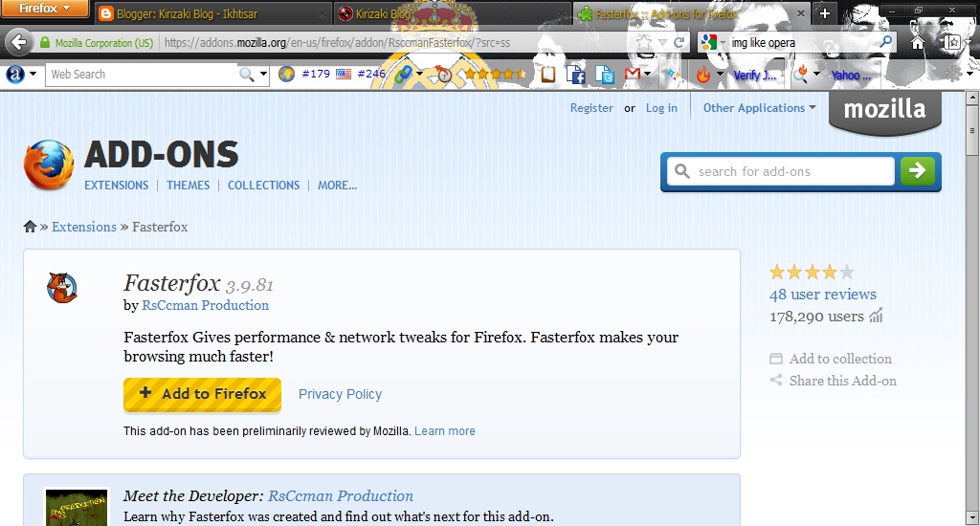Open the dropdown next to flame icon

(720, 75)
